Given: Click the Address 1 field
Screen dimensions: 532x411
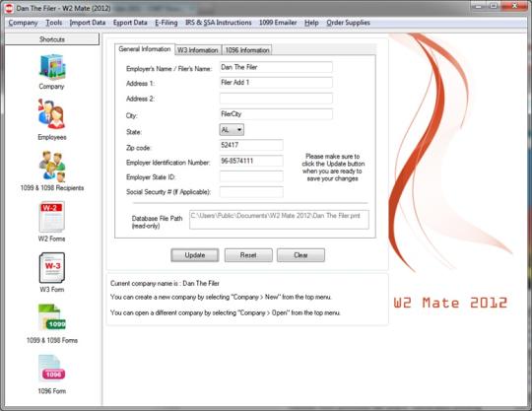Looking at the screenshot, I should point(276,83).
